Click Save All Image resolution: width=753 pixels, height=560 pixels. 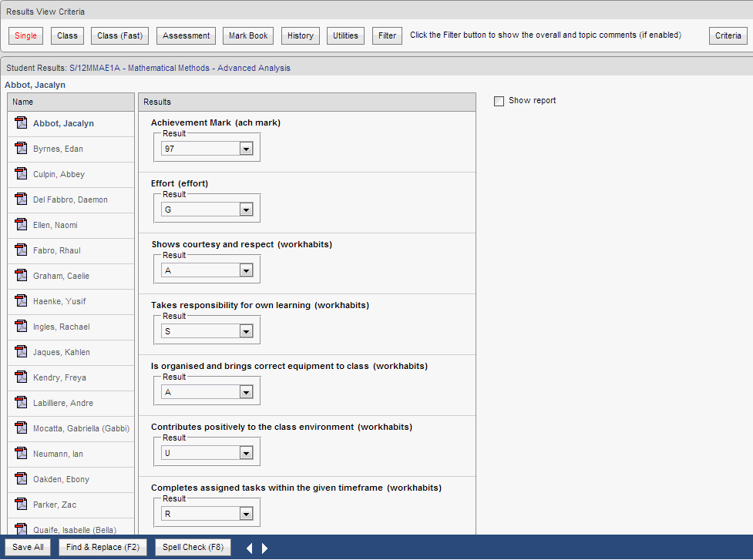point(28,547)
